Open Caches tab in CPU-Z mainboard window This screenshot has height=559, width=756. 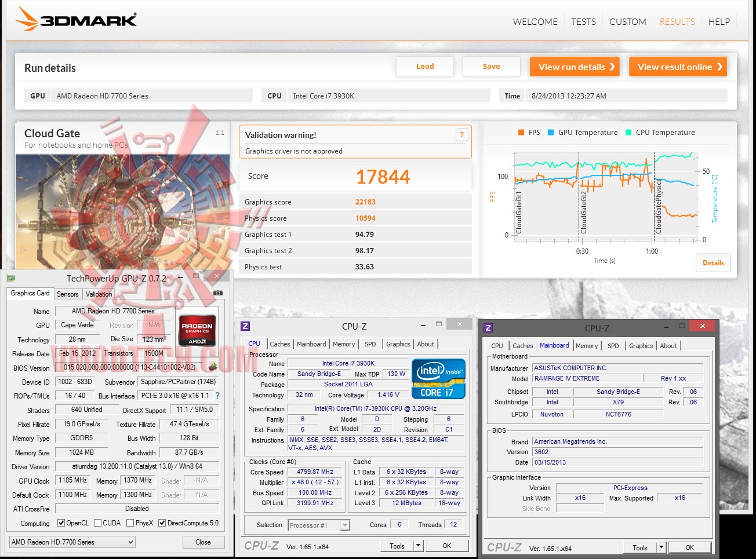(x=523, y=346)
